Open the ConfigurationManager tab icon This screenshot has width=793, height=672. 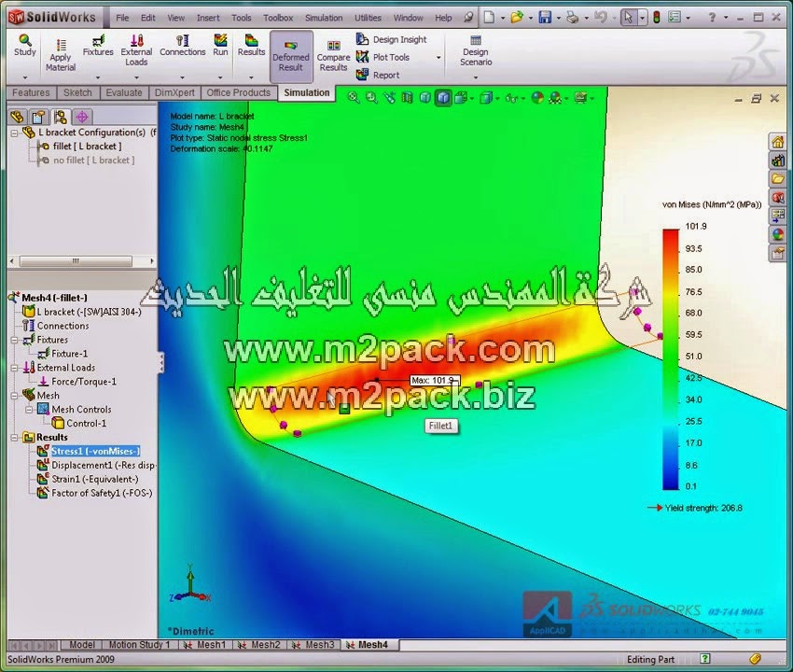[x=61, y=117]
